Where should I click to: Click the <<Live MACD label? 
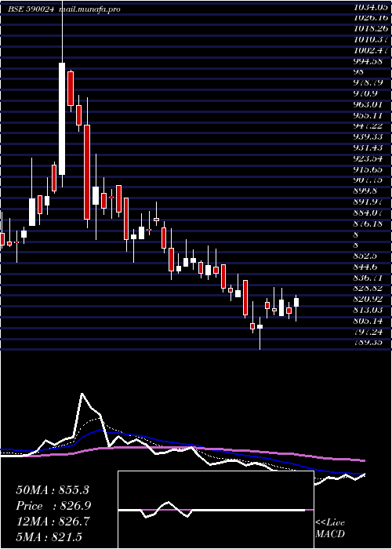(x=330, y=528)
